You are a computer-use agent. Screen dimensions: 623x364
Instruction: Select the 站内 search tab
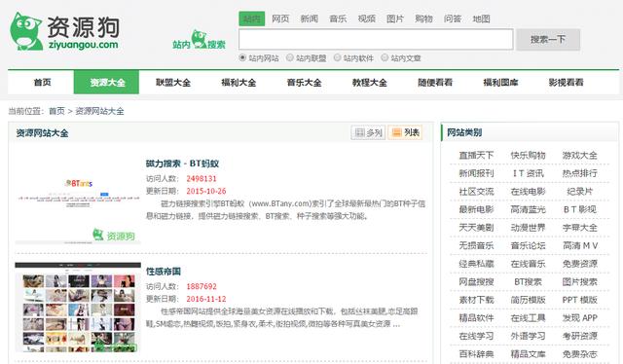point(252,18)
